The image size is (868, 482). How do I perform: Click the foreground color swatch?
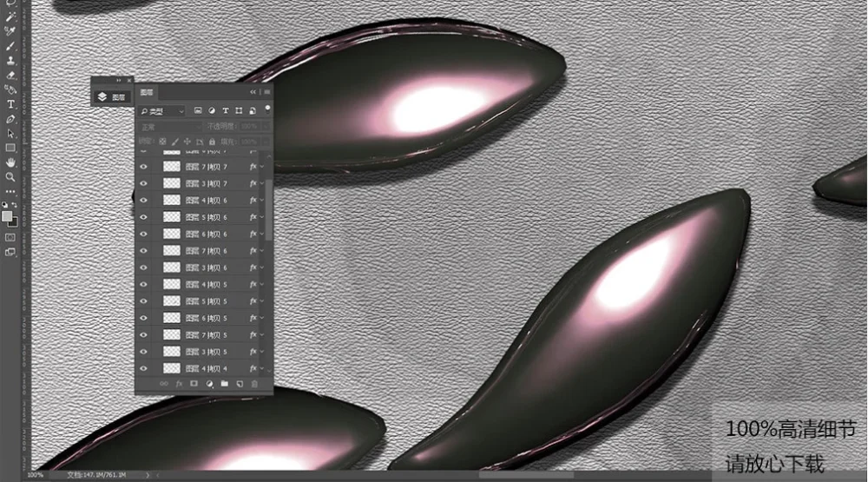[x=7, y=216]
